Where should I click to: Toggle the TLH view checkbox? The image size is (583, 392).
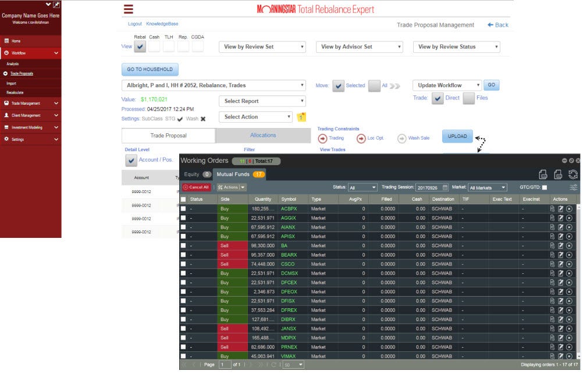168,47
